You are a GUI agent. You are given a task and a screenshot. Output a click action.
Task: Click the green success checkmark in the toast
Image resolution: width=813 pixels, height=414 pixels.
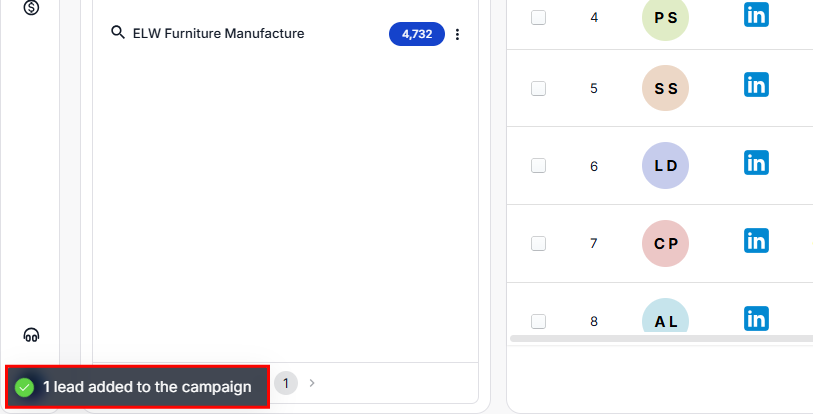25,387
